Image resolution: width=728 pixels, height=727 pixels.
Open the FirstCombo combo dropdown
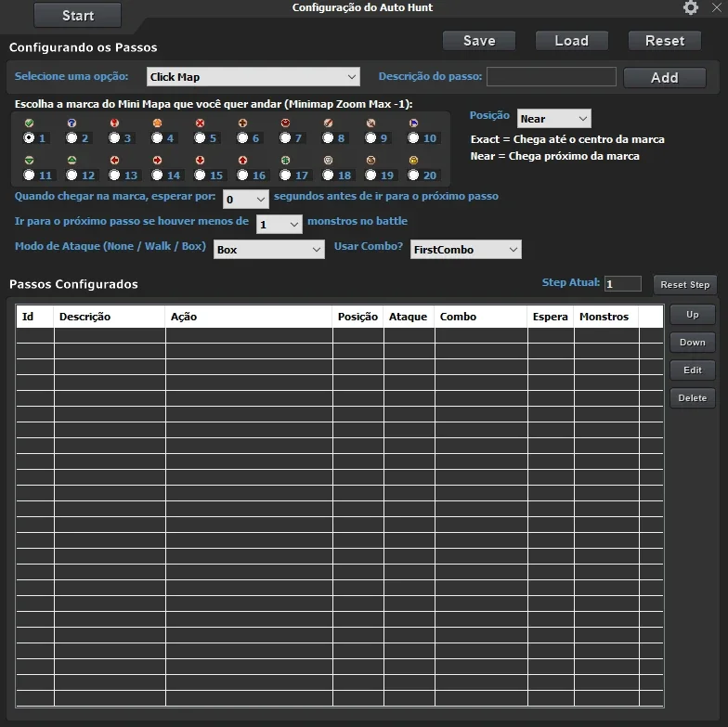[x=466, y=250]
